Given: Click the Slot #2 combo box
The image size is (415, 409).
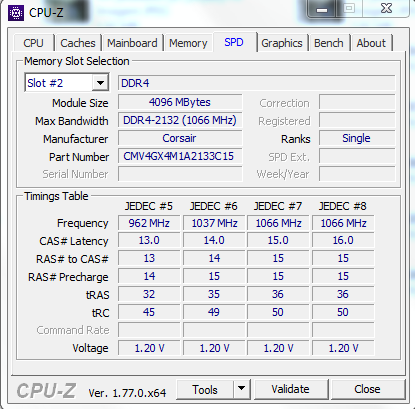Looking at the screenshot, I should [67, 83].
